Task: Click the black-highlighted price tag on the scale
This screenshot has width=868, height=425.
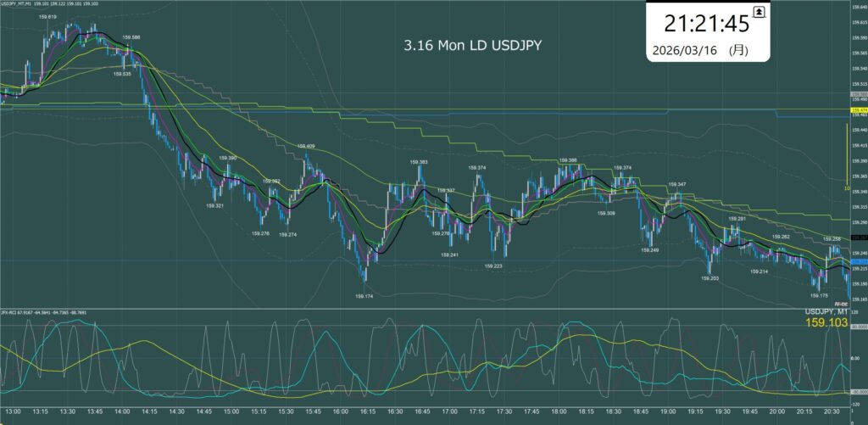Action: click(860, 238)
